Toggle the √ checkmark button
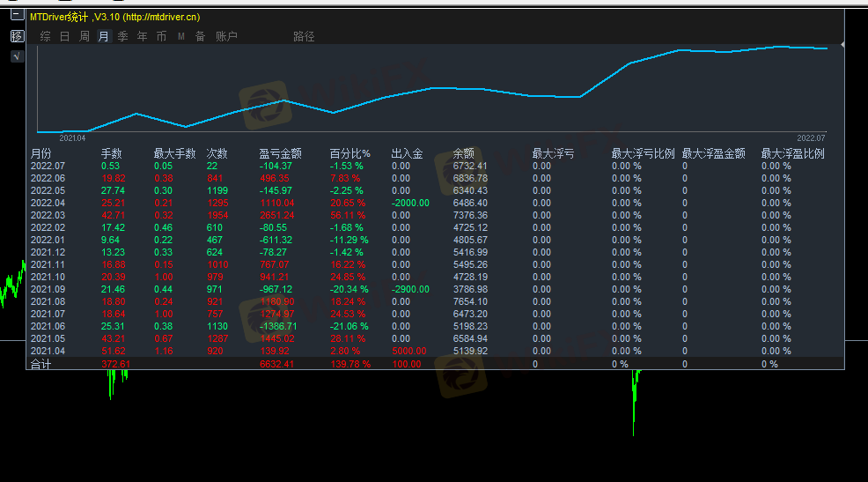Image resolution: width=868 pixels, height=482 pixels. click(x=17, y=56)
